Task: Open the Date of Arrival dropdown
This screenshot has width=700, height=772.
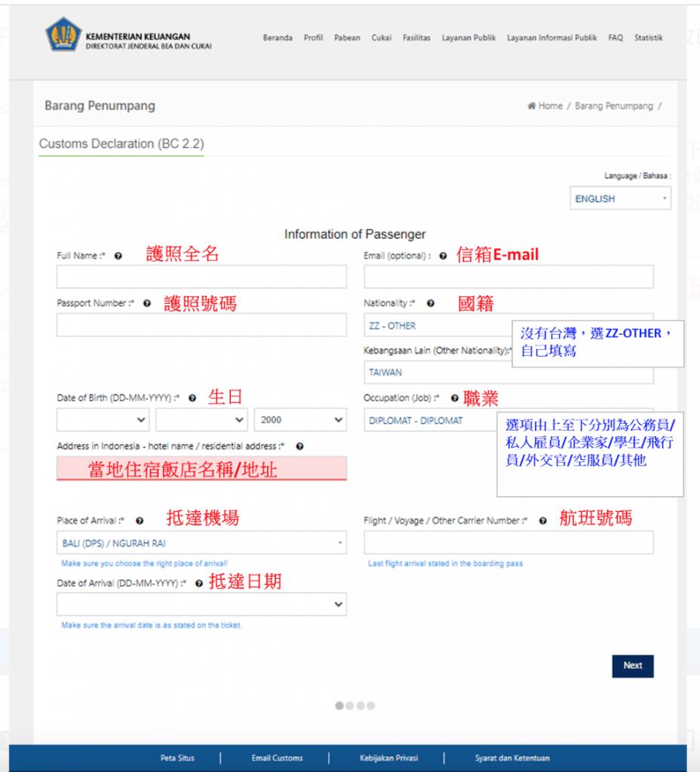Action: click(x=201, y=605)
